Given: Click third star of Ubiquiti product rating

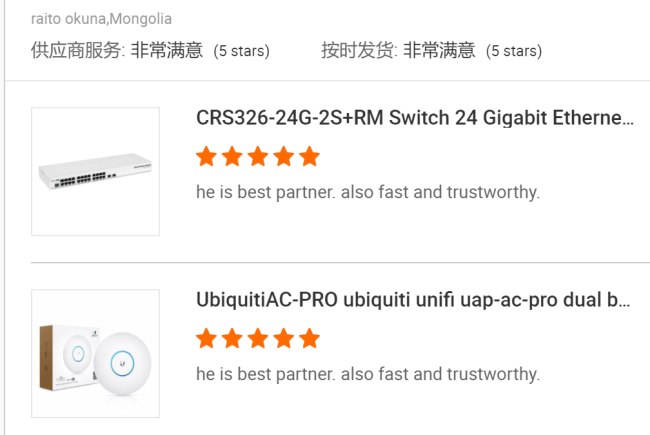Looking at the screenshot, I should click(x=258, y=338).
